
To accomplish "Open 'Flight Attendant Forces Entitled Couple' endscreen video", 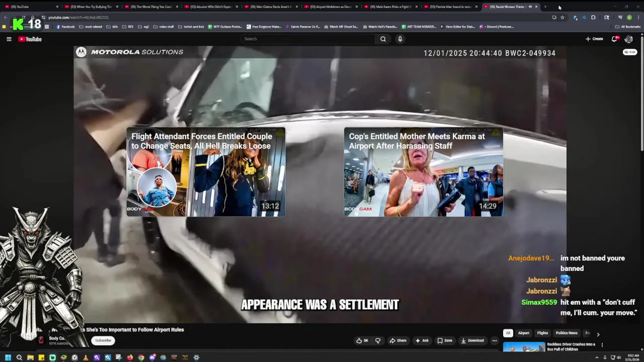I will [206, 172].
